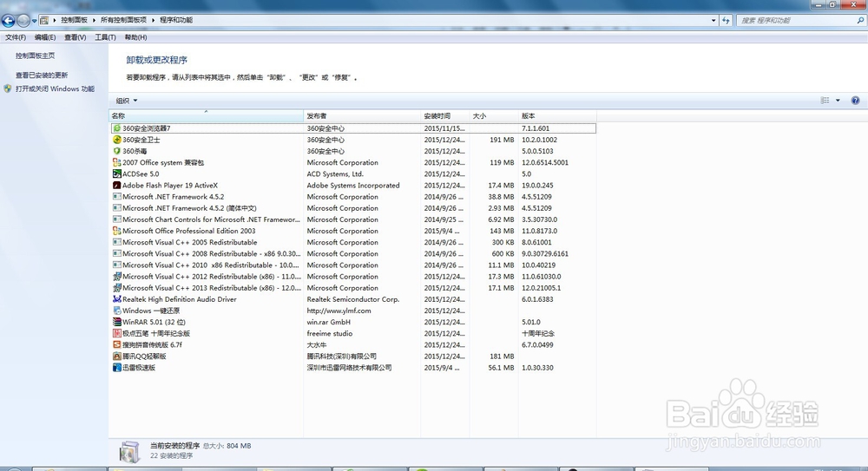This screenshot has height=471, width=868.
Task: Click the WinRAR 5.01 icon
Action: pos(117,322)
